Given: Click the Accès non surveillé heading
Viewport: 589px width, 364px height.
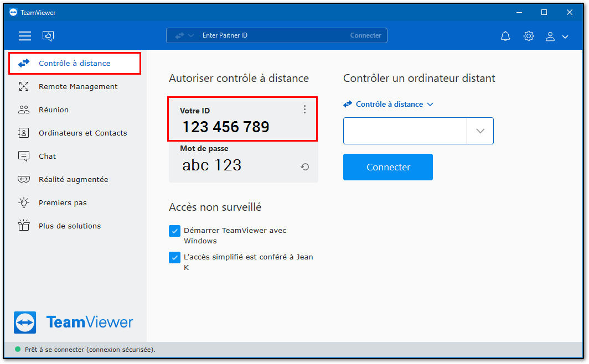Looking at the screenshot, I should pyautogui.click(x=215, y=207).
